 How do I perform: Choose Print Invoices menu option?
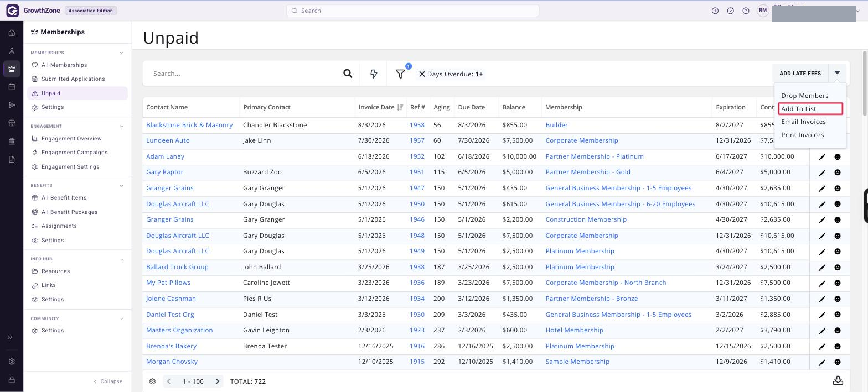pyautogui.click(x=802, y=135)
